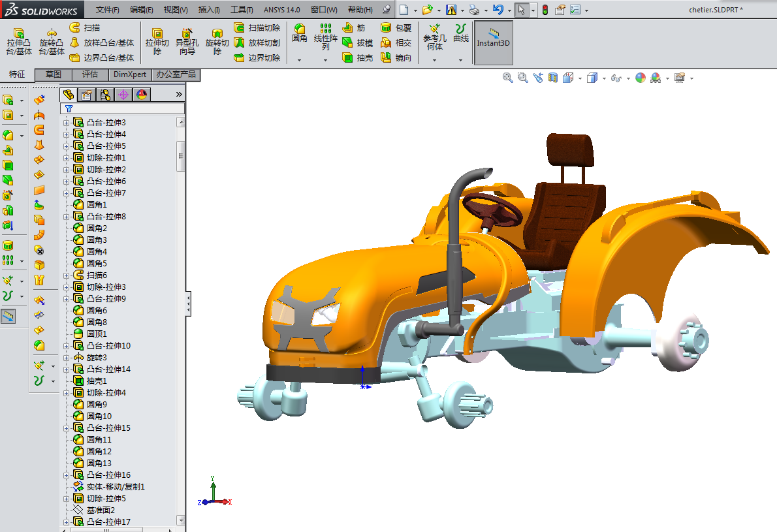
Task: Click the DimXpertManager crosshair tab icon
Action: [x=123, y=95]
